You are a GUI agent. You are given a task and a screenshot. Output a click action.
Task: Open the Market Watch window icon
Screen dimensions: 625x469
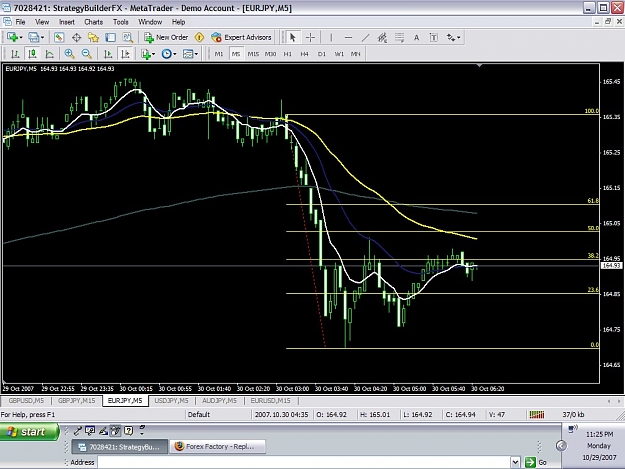pyautogui.click(x=59, y=37)
